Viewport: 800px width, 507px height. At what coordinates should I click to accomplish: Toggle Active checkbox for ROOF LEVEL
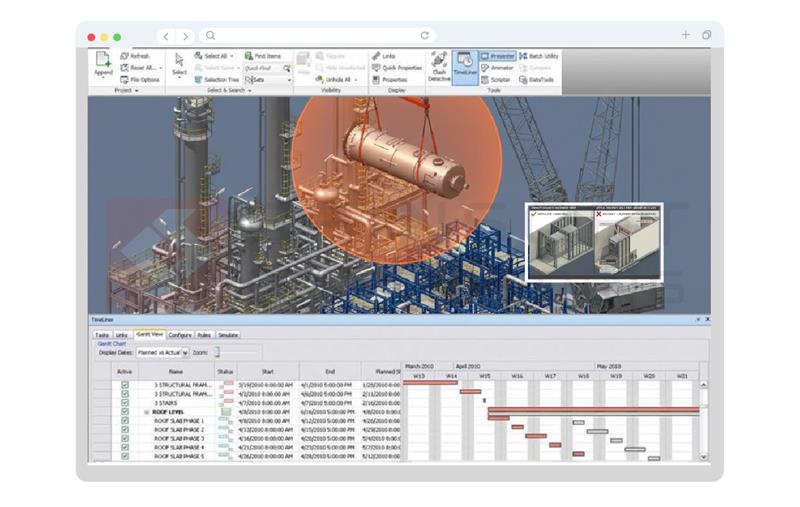point(125,411)
